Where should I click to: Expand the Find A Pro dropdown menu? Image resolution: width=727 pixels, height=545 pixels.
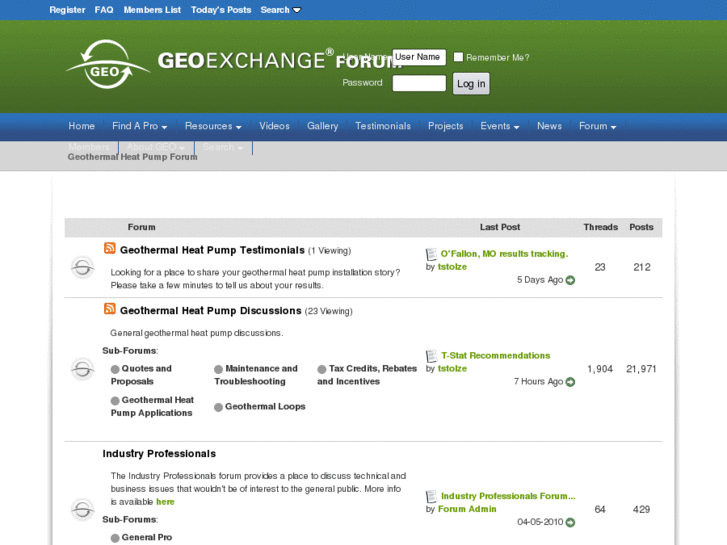pyautogui.click(x=139, y=126)
